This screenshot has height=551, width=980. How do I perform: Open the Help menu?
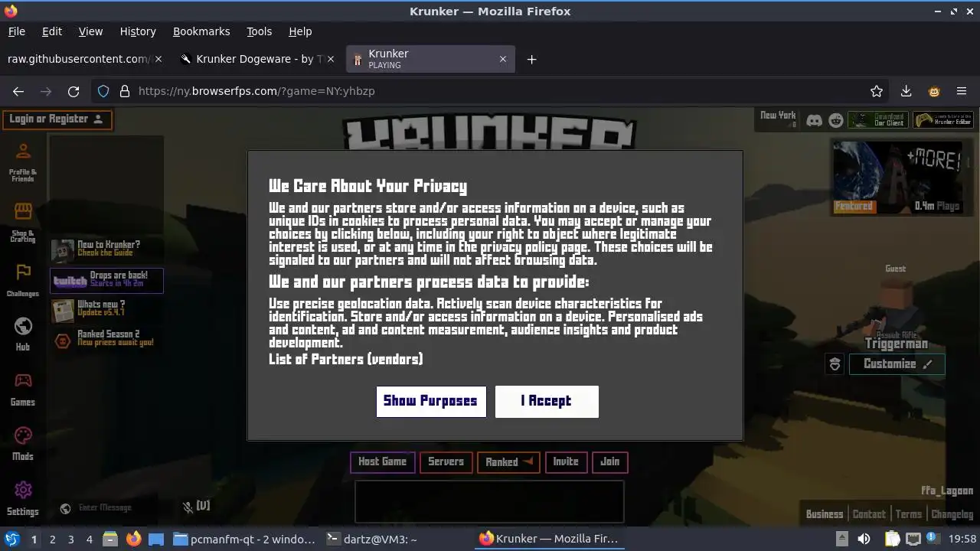pyautogui.click(x=300, y=31)
